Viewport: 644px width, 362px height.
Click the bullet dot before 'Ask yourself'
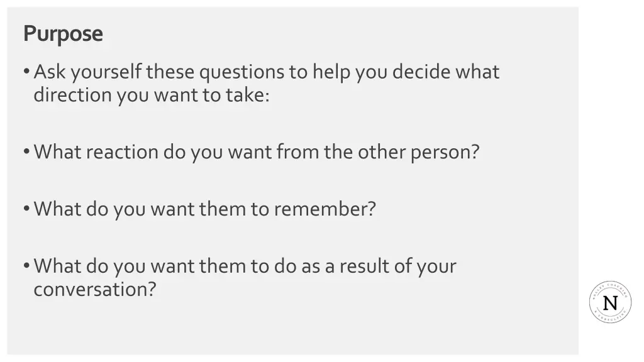pos(26,72)
